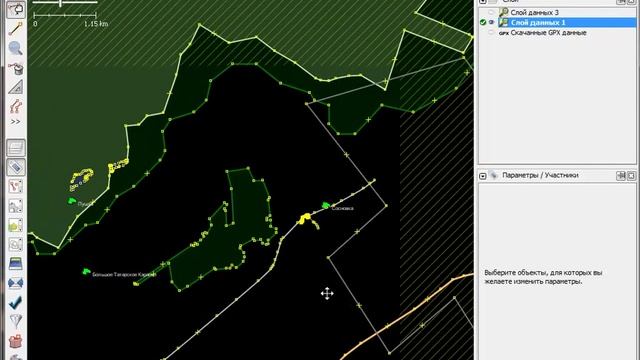
Task: Toggle the blue layered panel button
Action: (16, 264)
